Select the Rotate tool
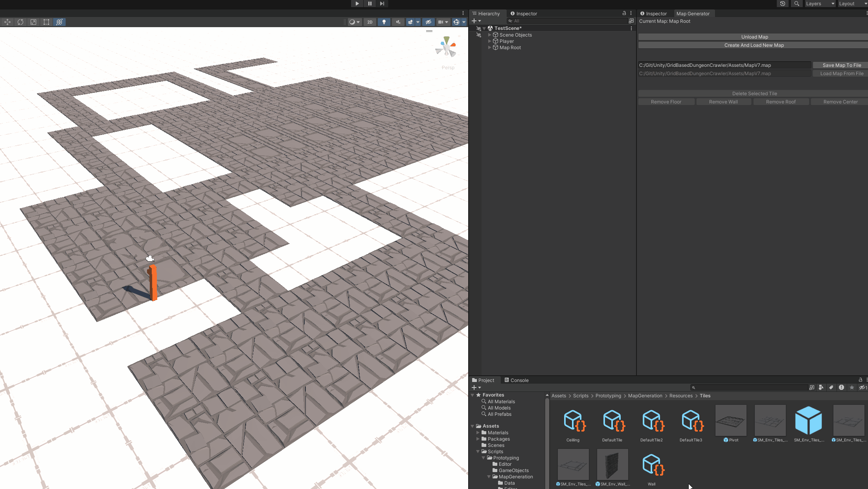Viewport: 868px width, 489px height. 20,22
